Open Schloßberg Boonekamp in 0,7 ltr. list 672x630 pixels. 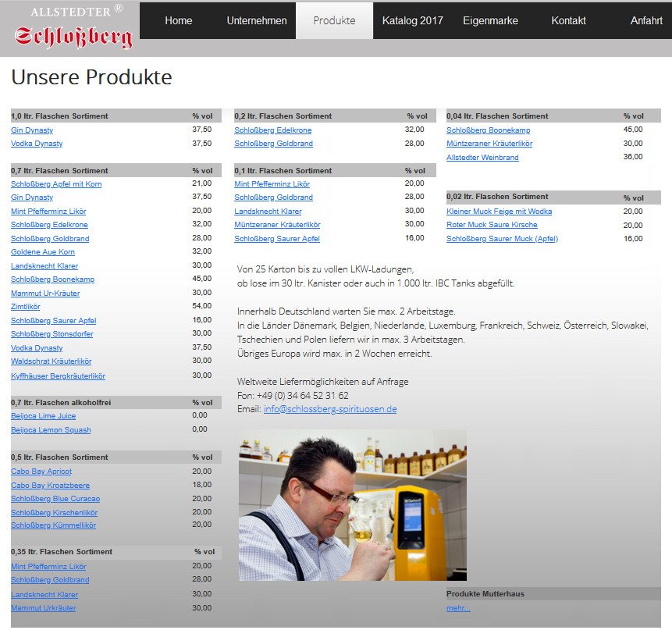click(53, 279)
